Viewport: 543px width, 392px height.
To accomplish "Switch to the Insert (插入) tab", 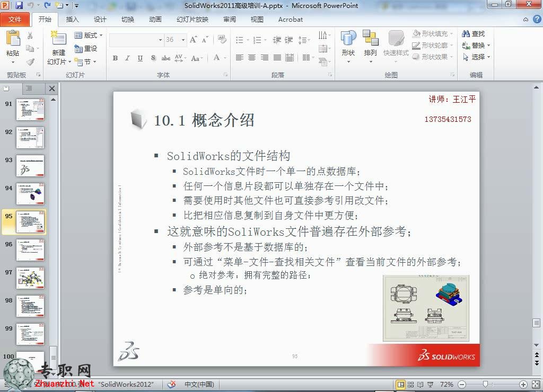I will [72, 20].
